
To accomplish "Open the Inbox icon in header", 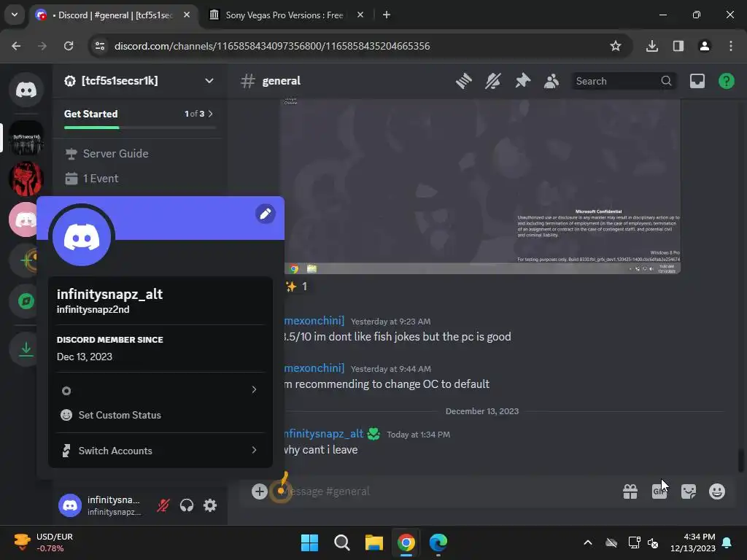I will tap(697, 81).
